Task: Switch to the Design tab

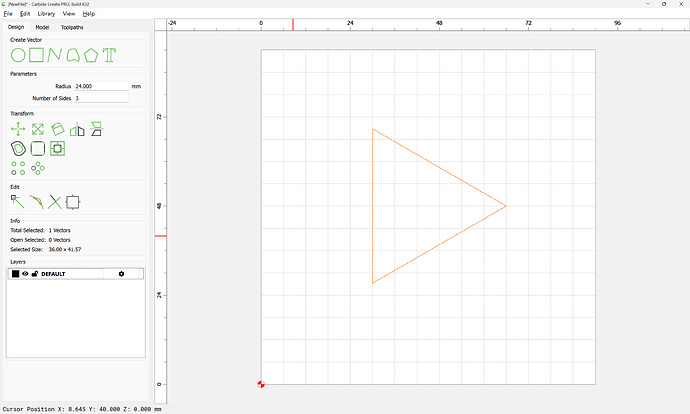Action: (x=16, y=27)
